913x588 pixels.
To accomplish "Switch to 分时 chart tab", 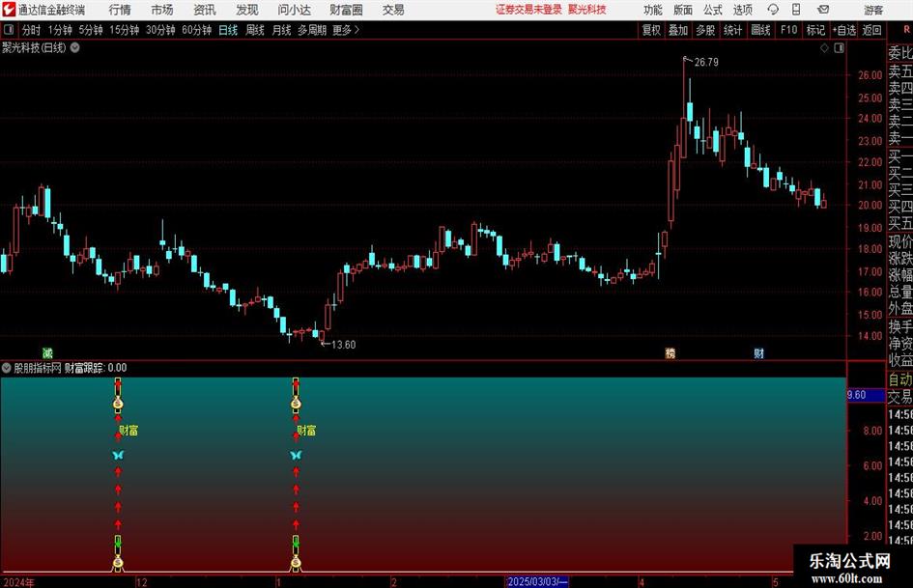I will pyautogui.click(x=31, y=30).
